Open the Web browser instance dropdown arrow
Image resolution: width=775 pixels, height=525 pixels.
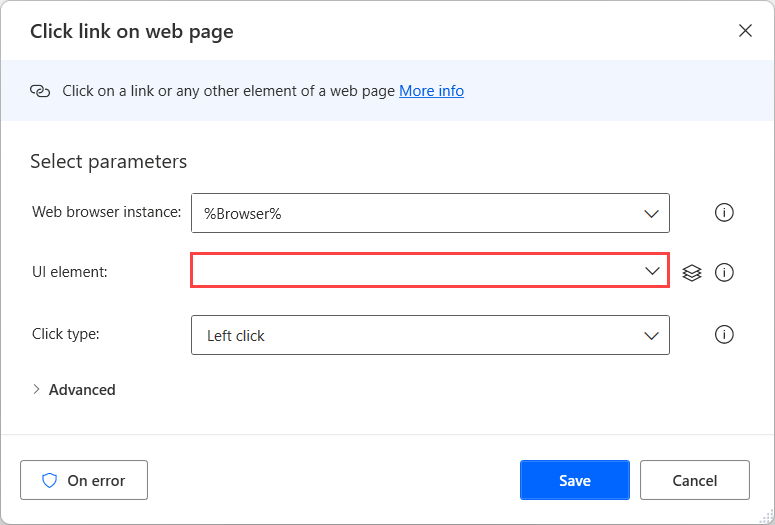click(652, 214)
